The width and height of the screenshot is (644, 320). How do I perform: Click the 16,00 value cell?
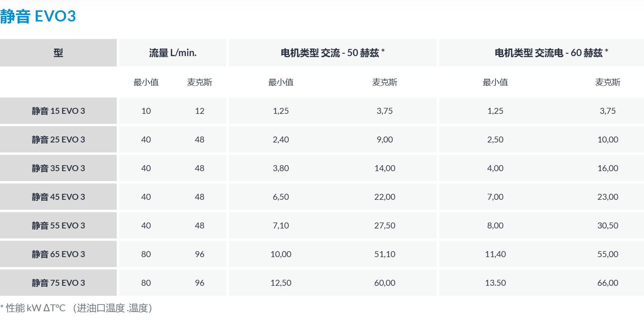(608, 168)
